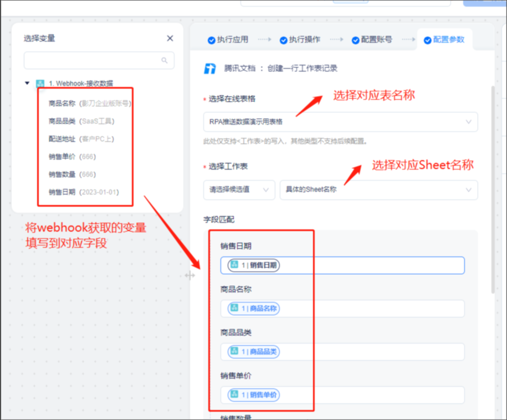The image size is (507, 420).
Task: Focus the variable search input field
Action: pyautogui.click(x=99, y=60)
